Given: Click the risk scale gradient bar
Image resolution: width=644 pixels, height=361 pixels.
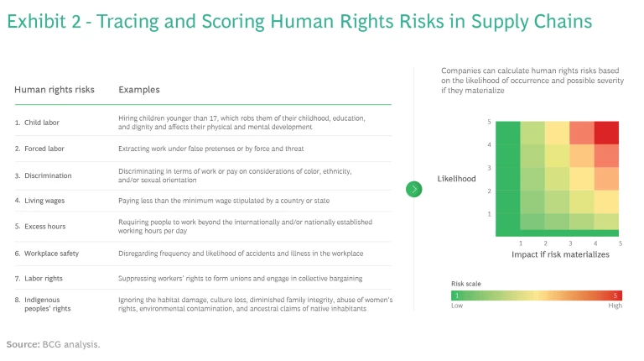Looking at the screenshot, I should click(537, 296).
